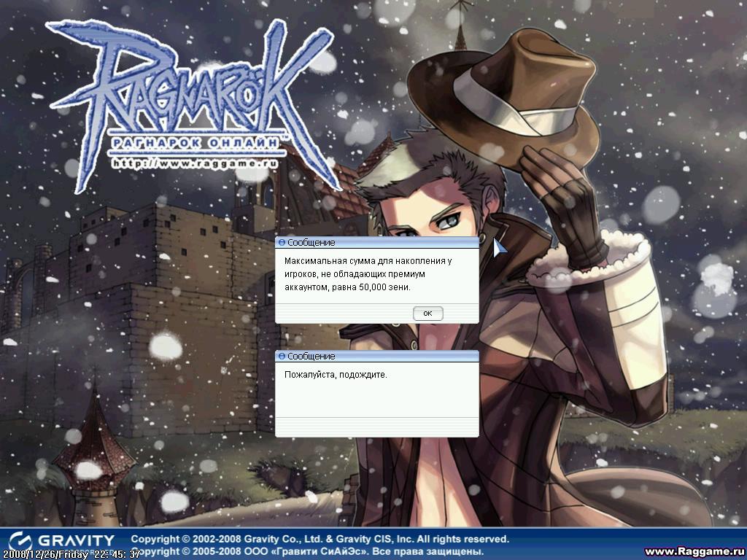Select the 'Сообщение' title bar above the zeny limit message
Screen dimensions: 747x560
click(x=377, y=242)
